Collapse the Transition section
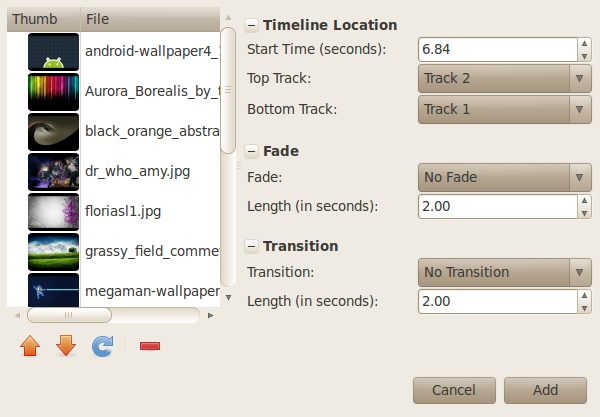Screen dimensions: 600x417 [x=251, y=246]
